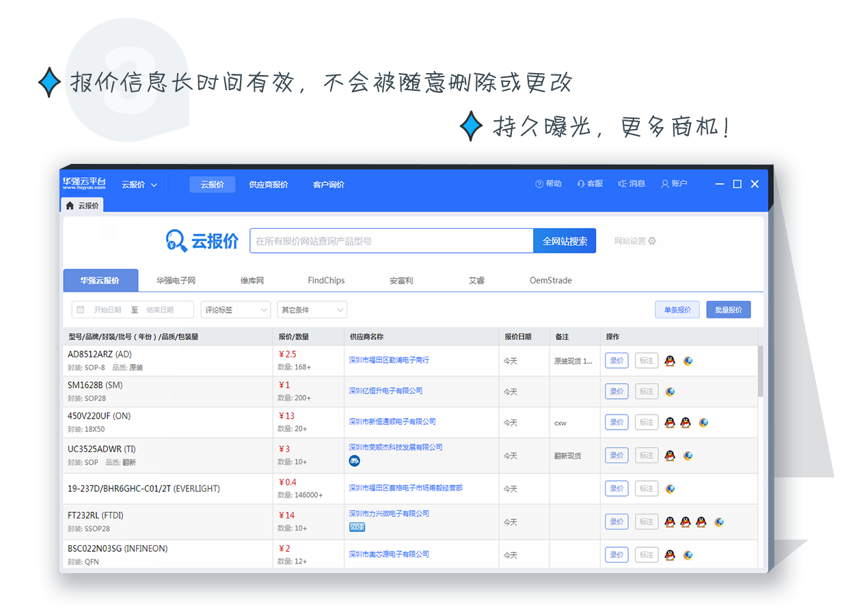Switch to 供应商报价 tab

click(269, 184)
